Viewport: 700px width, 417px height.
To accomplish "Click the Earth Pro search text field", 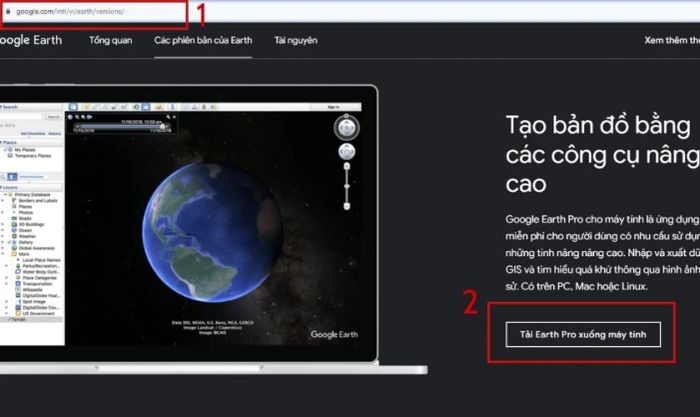I will click(21, 117).
